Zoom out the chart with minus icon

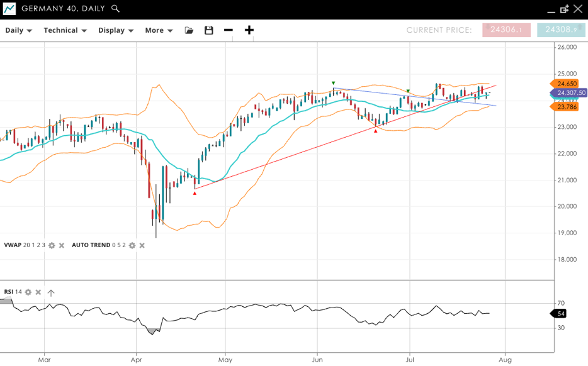click(x=229, y=30)
